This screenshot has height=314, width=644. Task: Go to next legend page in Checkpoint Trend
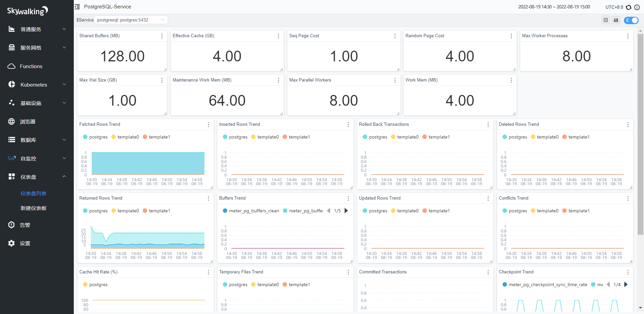coord(626,284)
